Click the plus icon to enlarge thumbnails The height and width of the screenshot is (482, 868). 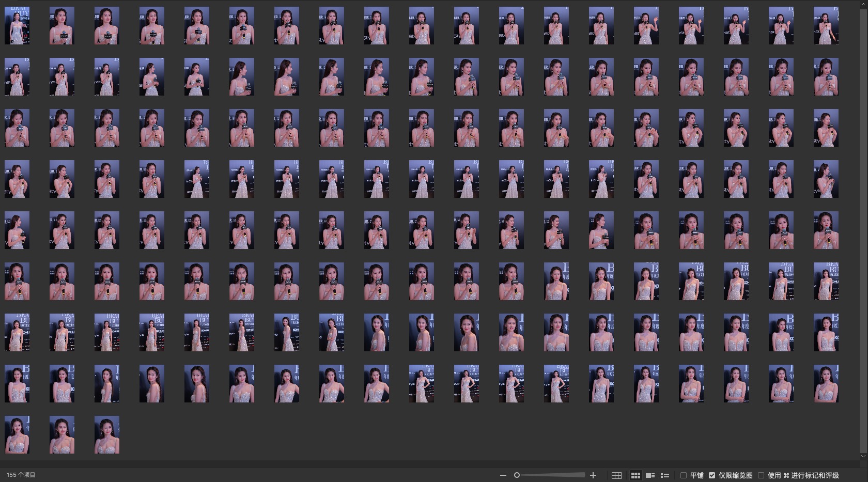[x=593, y=475]
